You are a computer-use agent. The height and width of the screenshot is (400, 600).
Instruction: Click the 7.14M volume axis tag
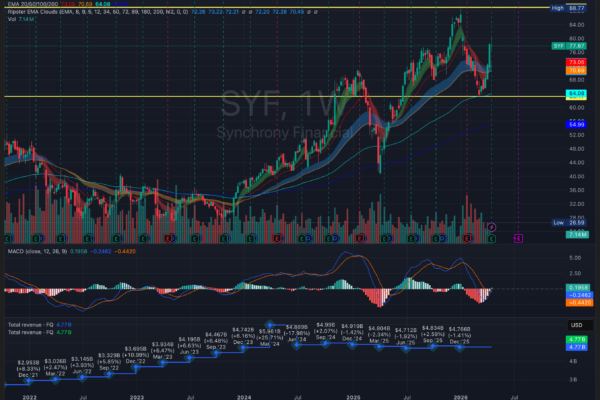coord(576,232)
